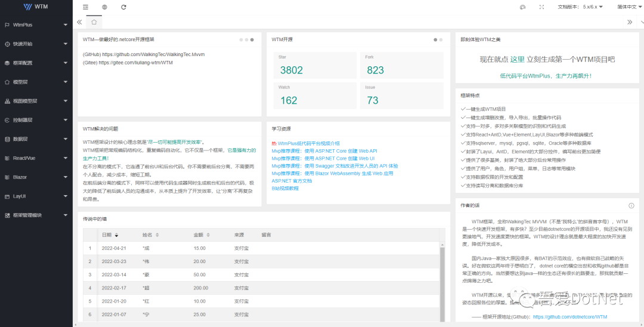Open the theme palette icon
This screenshot has width=644, height=327.
point(522,7)
